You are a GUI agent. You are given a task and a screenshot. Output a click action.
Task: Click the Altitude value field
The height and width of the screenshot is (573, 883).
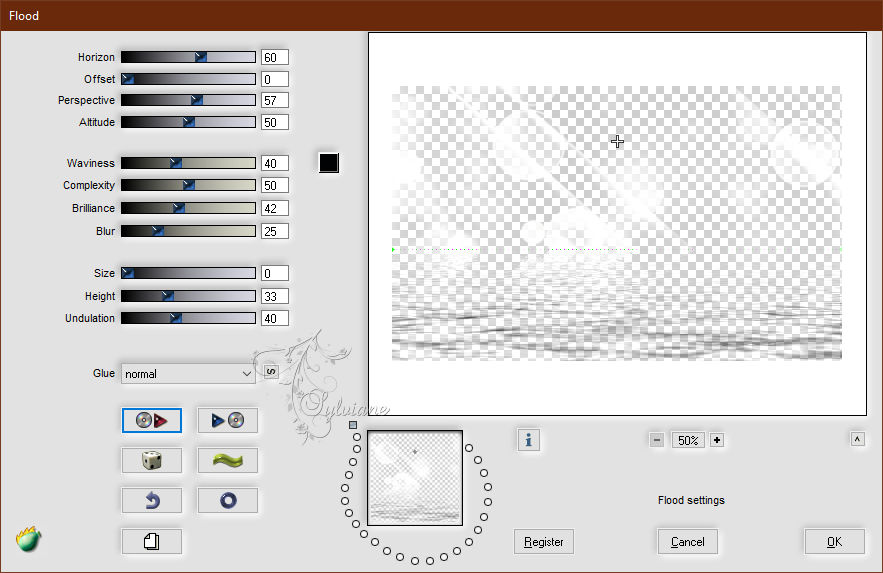(x=275, y=122)
